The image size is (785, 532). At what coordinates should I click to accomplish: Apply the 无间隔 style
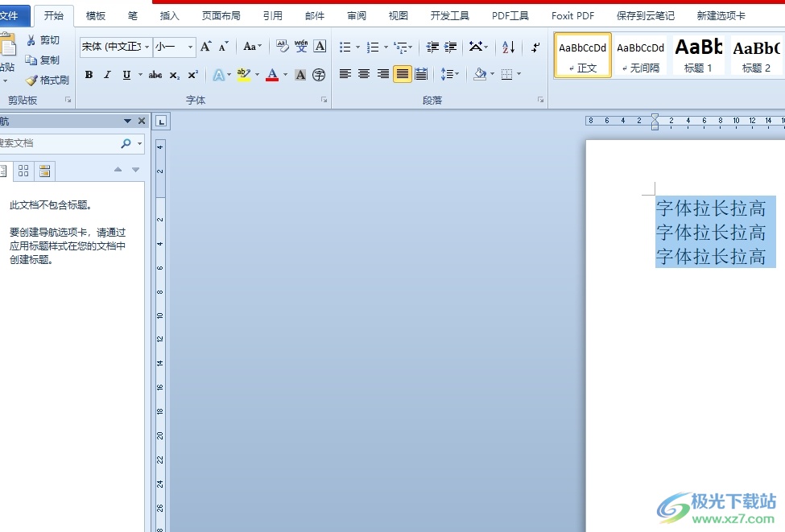coord(641,55)
